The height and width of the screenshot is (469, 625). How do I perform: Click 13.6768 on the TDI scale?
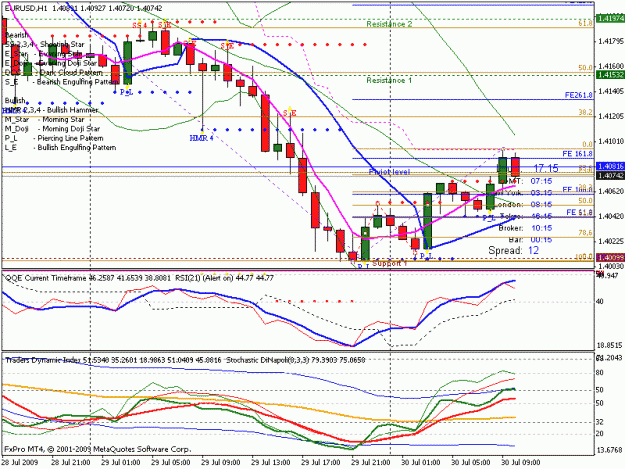click(x=610, y=450)
